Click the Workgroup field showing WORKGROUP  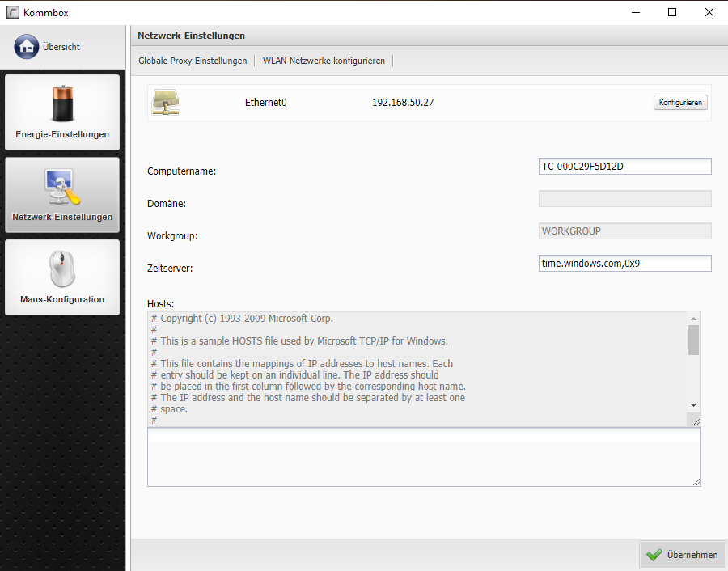624,231
